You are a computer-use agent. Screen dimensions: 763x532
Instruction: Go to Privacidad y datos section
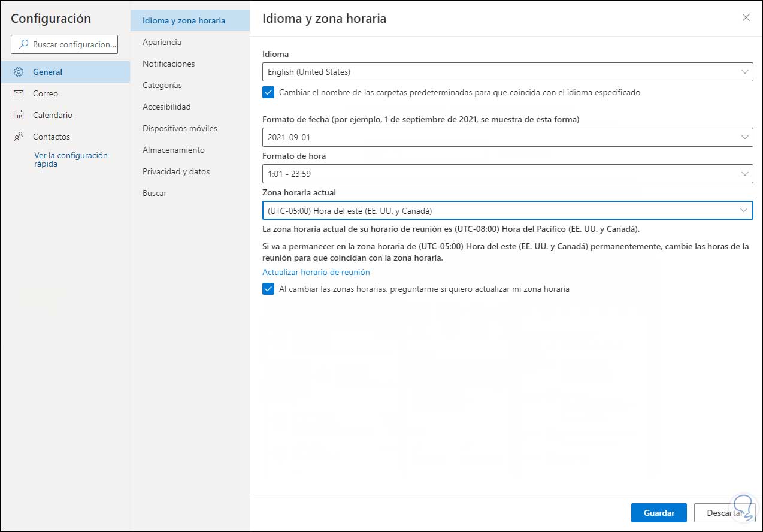point(176,171)
